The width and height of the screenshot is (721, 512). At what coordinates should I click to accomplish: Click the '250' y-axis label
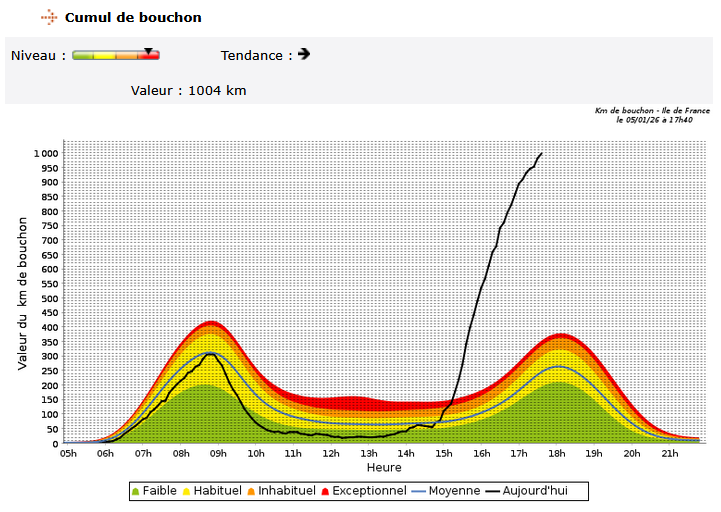51,371
